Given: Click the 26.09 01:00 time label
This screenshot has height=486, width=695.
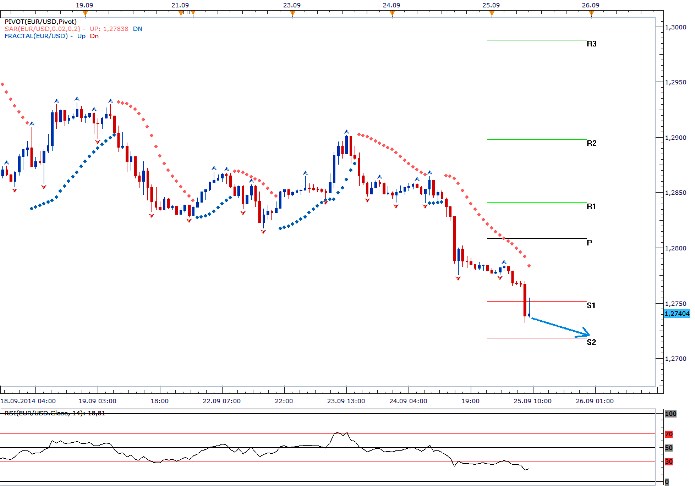Looking at the screenshot, I should pos(594,401).
